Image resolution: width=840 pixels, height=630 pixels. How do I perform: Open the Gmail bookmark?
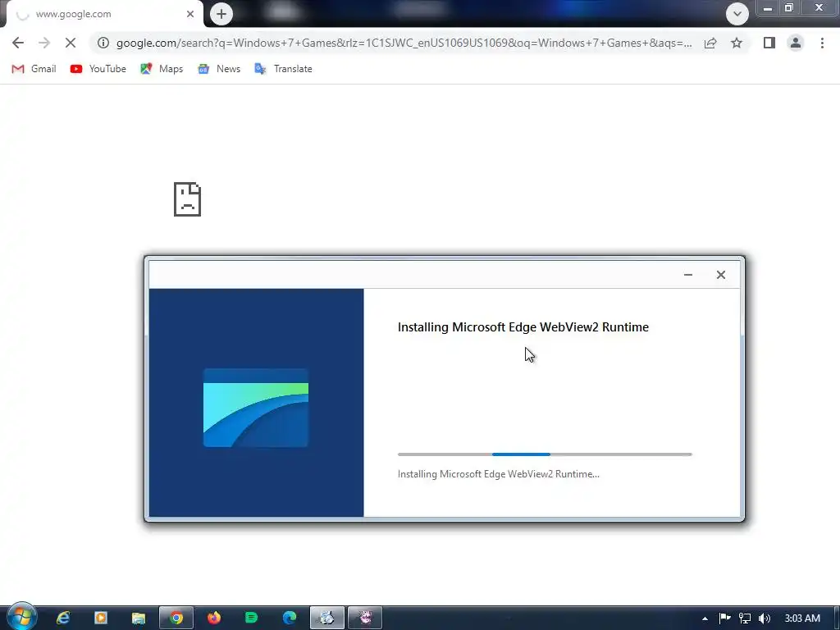(x=34, y=69)
